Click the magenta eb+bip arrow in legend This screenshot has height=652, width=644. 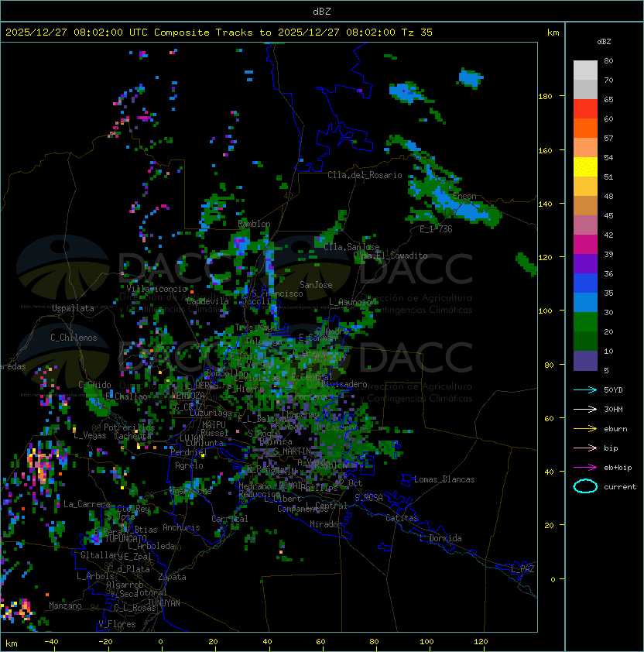click(x=585, y=468)
